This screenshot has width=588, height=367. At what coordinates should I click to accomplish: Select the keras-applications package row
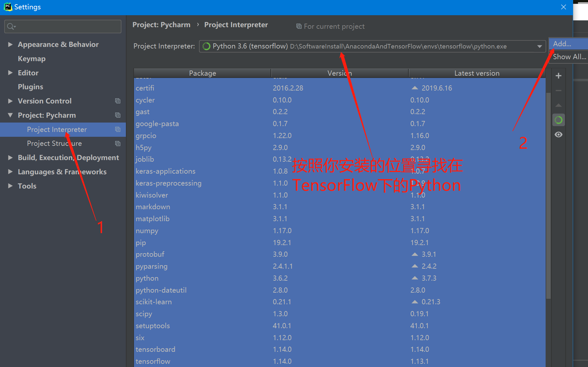pos(339,171)
